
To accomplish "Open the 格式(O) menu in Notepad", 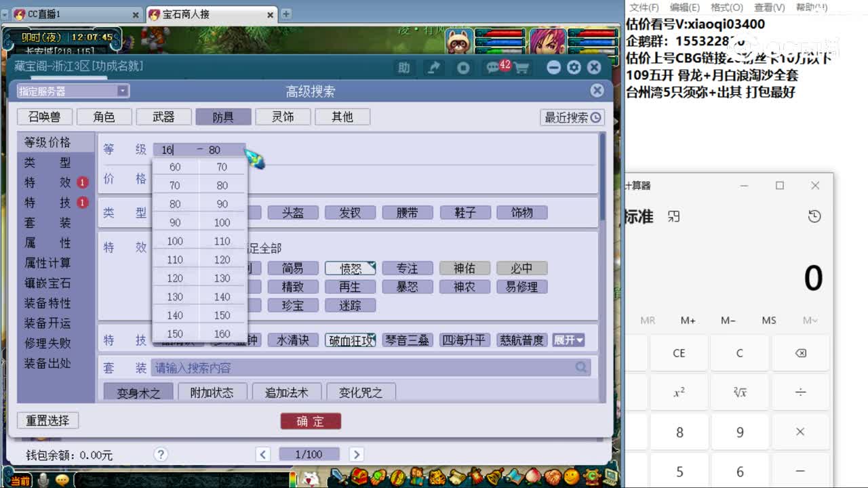I will (726, 7).
